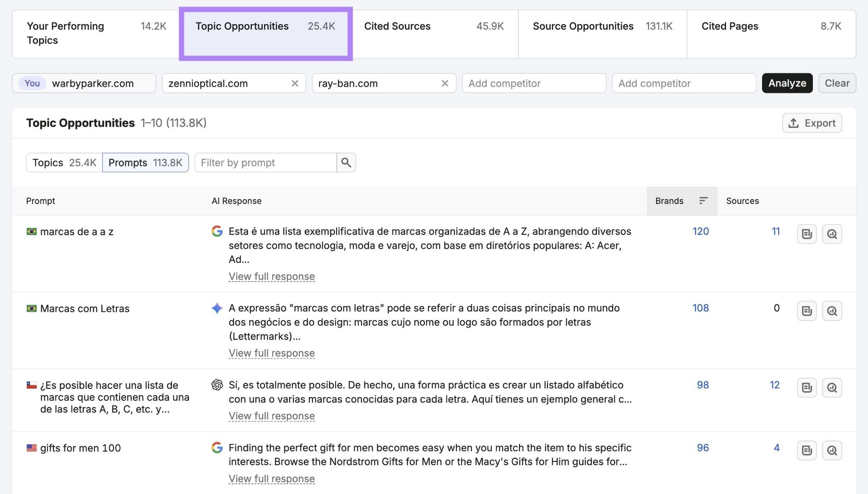Click prompt text marcas de a a z
Image resolution: width=868 pixels, height=494 pixels.
77,232
